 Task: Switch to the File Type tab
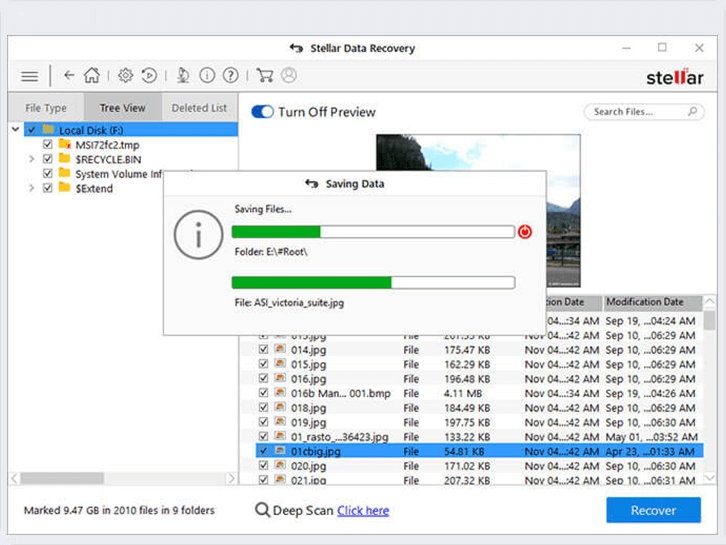(46, 107)
